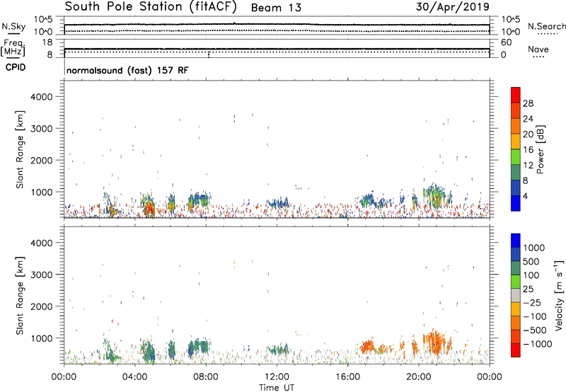Click the "Slant Range [km]" label of power panel

(x=20, y=149)
